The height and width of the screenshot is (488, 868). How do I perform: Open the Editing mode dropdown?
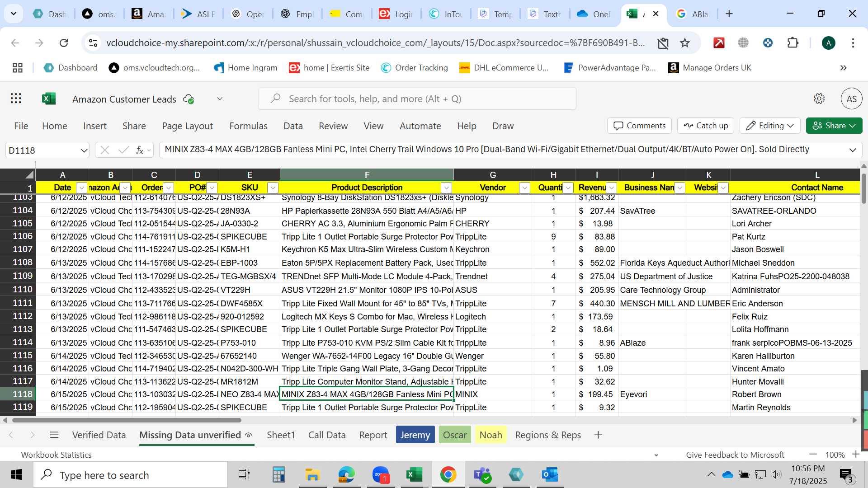[x=770, y=126]
